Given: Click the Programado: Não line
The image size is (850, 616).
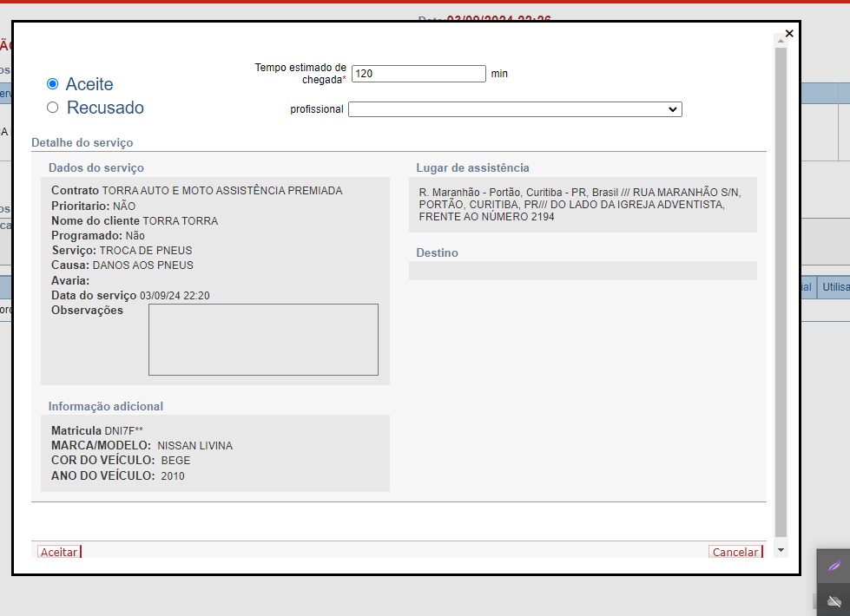Looking at the screenshot, I should 98,236.
